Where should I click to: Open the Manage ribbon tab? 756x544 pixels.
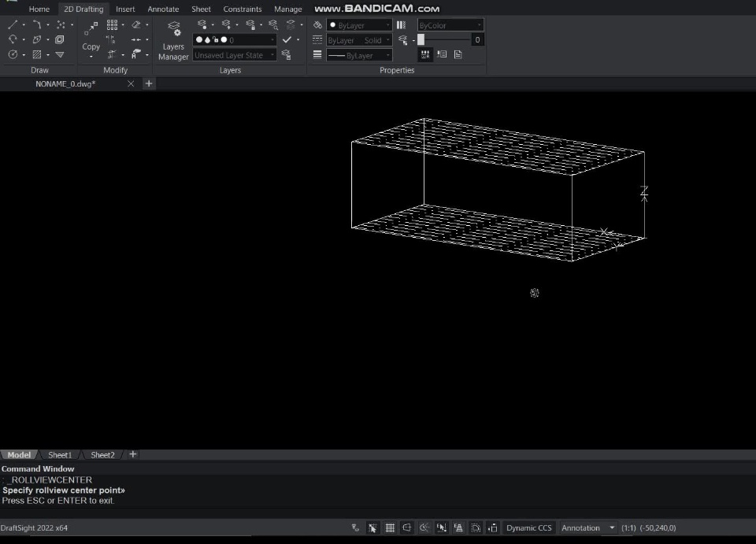click(288, 9)
